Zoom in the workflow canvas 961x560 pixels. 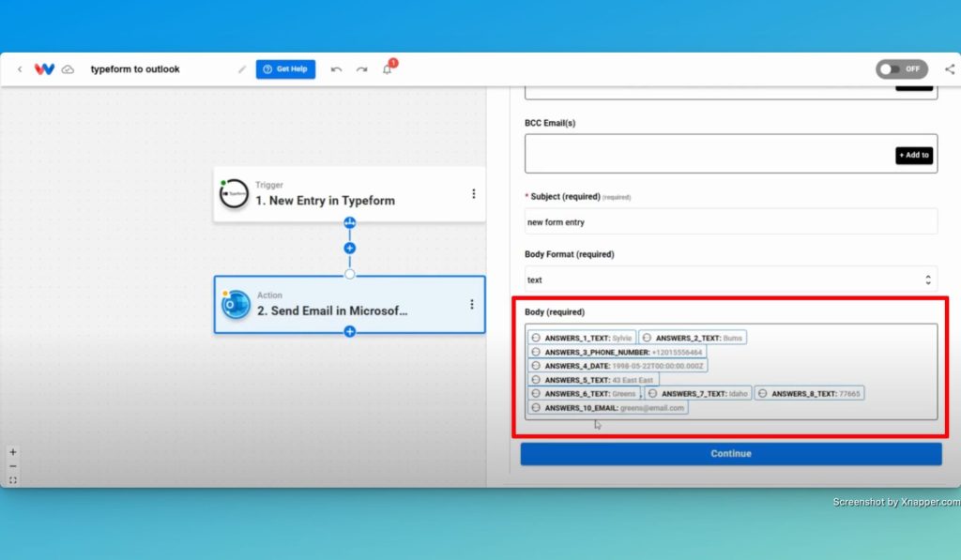coord(13,452)
